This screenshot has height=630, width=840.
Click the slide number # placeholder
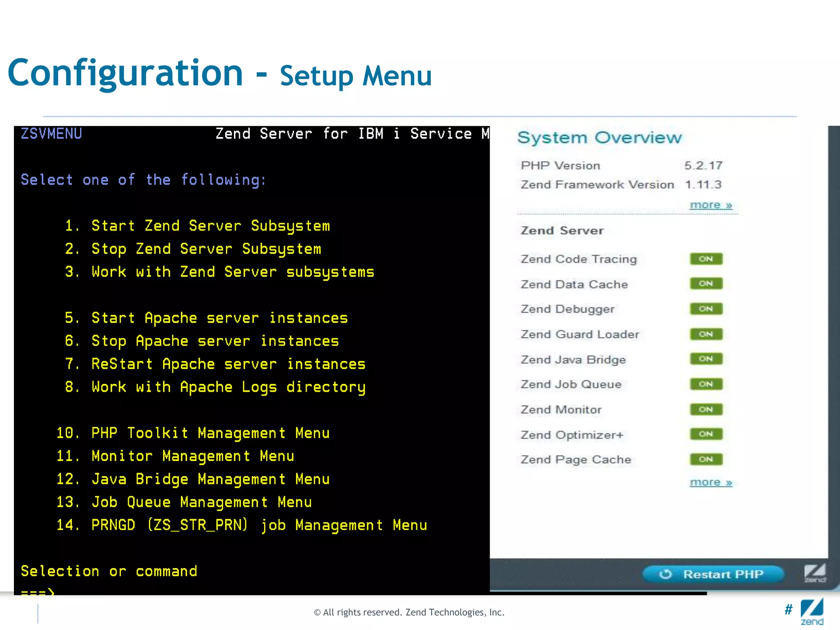(788, 609)
